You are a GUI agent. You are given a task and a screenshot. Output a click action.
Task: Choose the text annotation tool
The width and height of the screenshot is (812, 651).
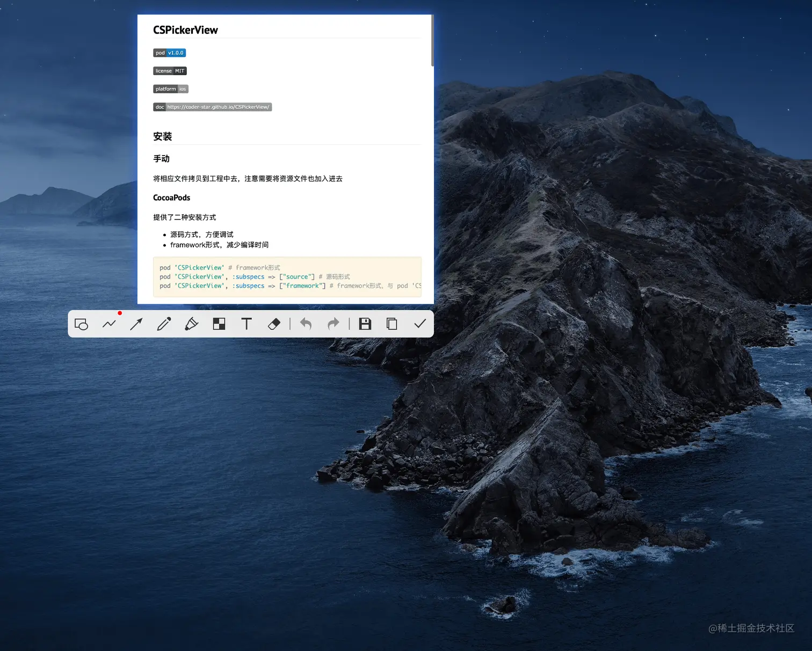tap(247, 324)
